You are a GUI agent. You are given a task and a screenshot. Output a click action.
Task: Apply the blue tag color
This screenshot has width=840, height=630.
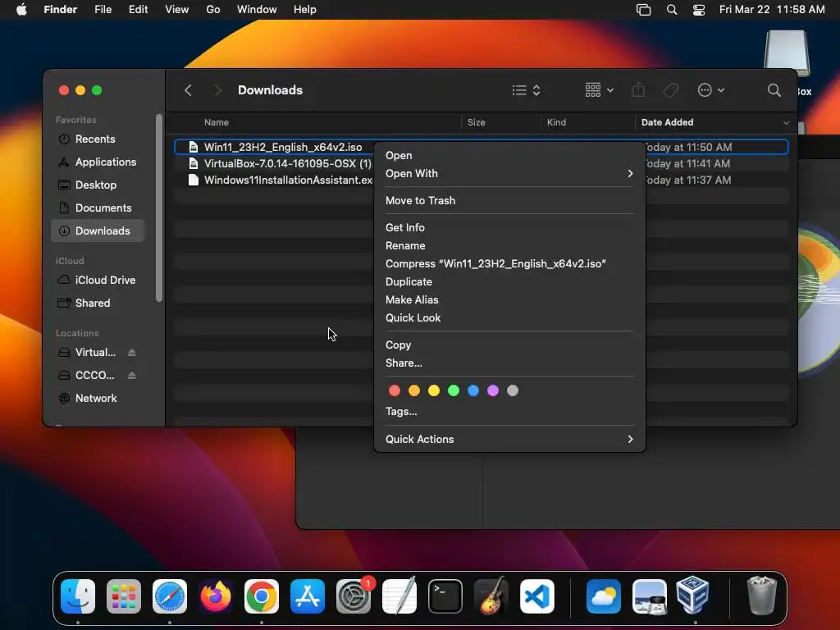473,390
